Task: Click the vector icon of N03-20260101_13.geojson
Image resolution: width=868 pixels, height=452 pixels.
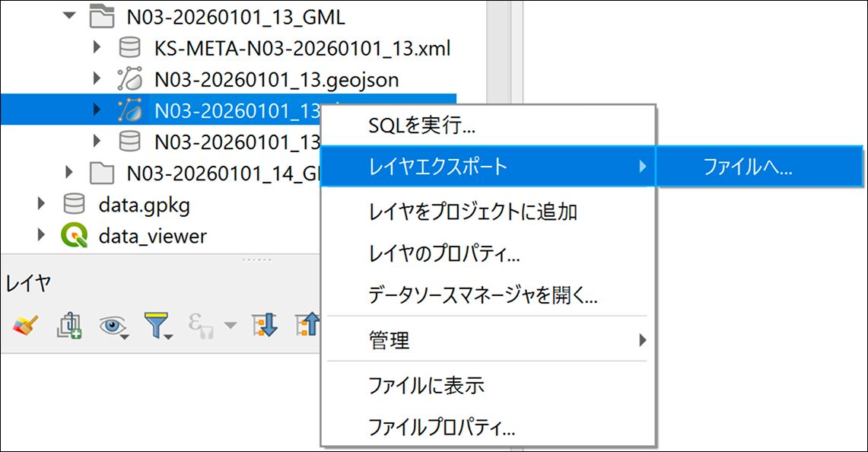Action: [129, 79]
